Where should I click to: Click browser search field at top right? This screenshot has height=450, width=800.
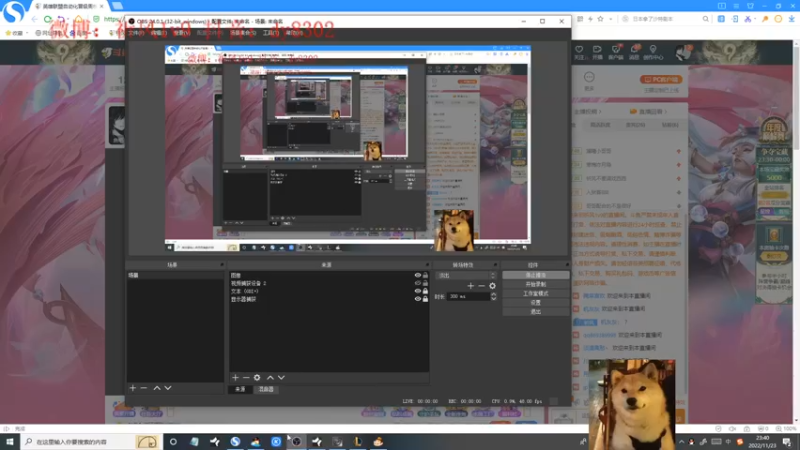[666, 19]
